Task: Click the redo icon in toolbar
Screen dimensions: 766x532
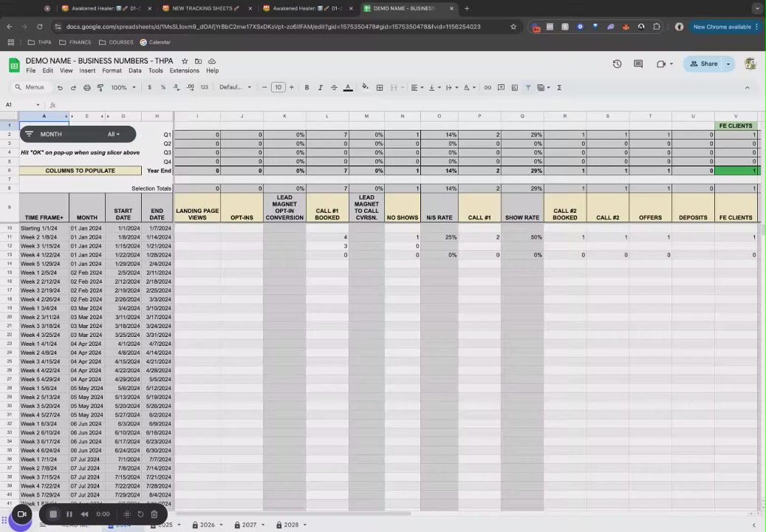Action: [x=73, y=87]
